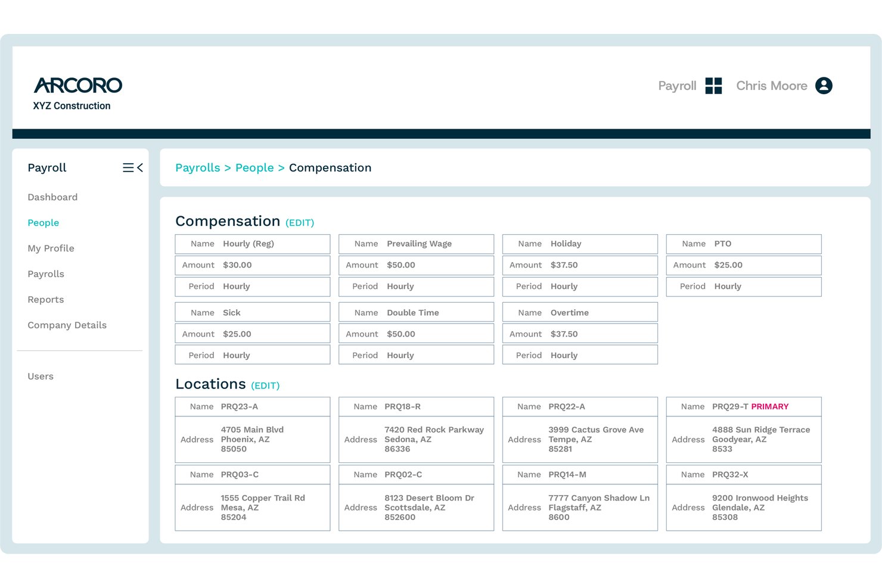Click the Payrolls breadcrumb link
Screen dimensions: 882x588
[198, 168]
